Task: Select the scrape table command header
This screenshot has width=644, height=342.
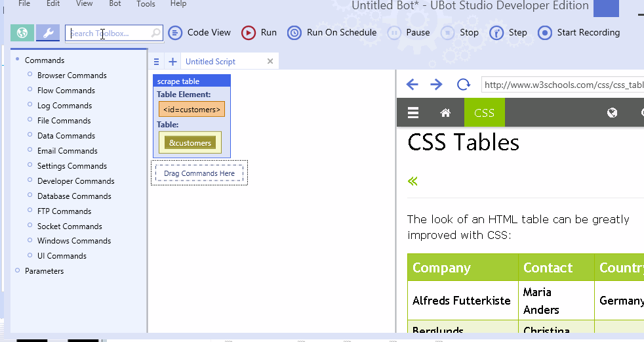Action: pyautogui.click(x=191, y=81)
